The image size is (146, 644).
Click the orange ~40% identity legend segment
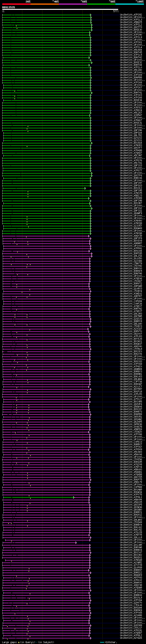tap(45, 4)
